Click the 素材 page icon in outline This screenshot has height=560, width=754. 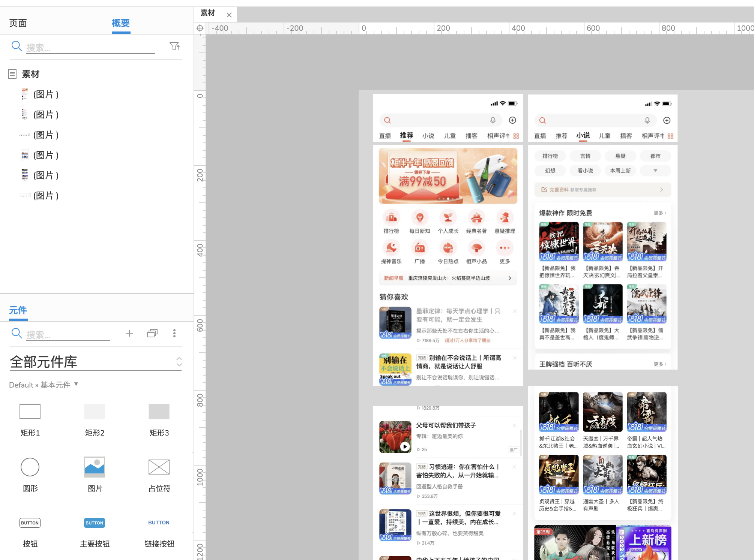click(12, 74)
